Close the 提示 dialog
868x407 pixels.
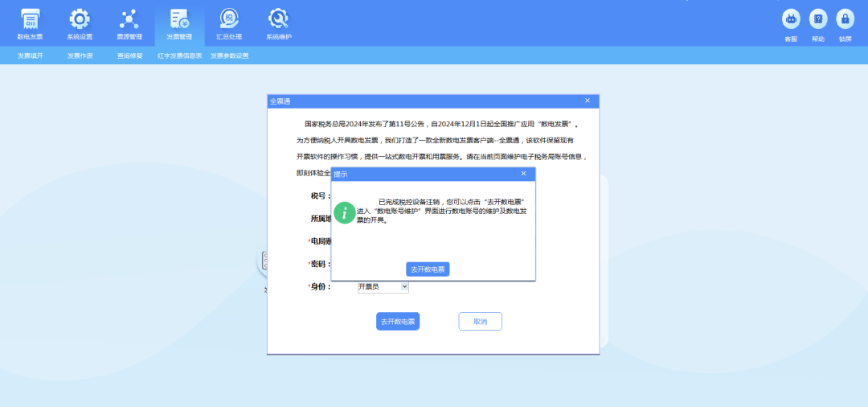524,174
